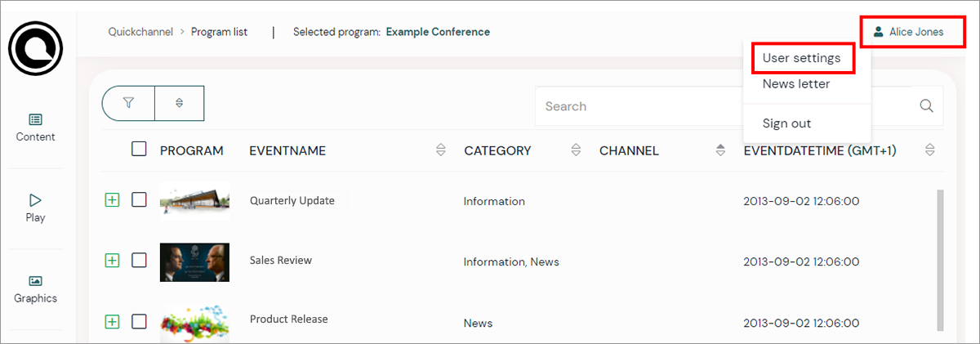The image size is (980, 344).
Task: Choose Sign out from the menu
Action: point(786,123)
